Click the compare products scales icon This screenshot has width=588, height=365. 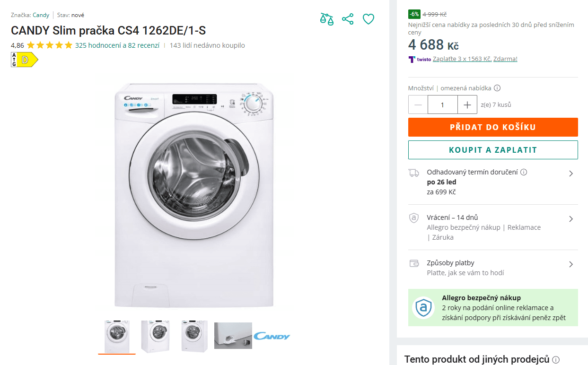click(326, 19)
